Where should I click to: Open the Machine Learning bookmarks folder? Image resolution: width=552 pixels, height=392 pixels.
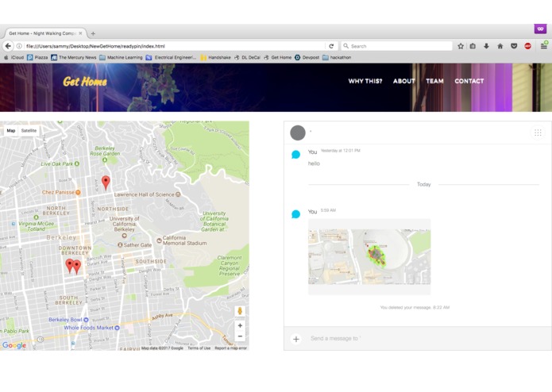point(121,57)
